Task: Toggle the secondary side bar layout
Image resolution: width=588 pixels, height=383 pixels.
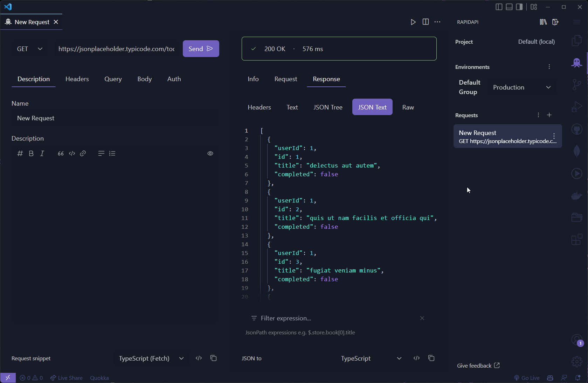Action: (x=519, y=7)
